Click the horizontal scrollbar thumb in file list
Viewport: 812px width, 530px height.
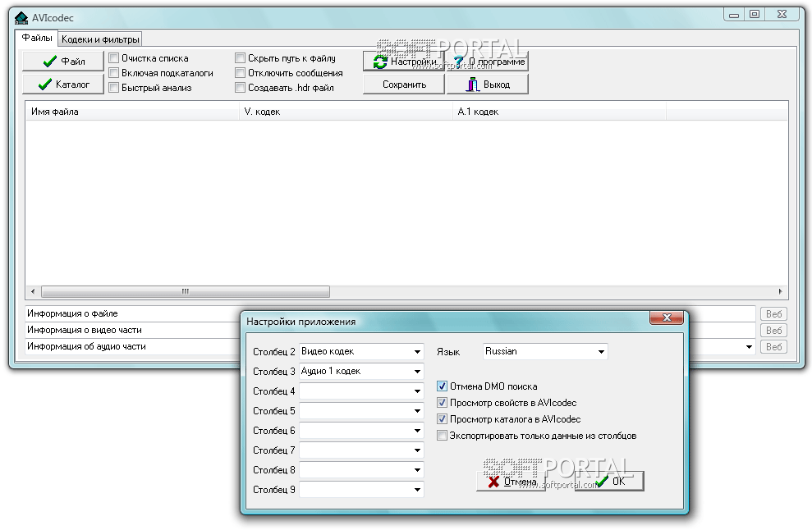(186, 291)
